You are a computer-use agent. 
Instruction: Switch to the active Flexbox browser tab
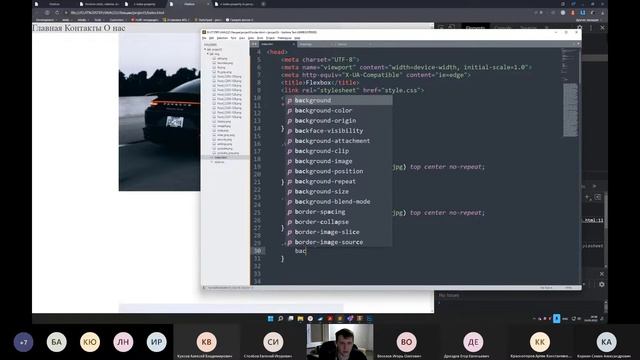pos(189,4)
